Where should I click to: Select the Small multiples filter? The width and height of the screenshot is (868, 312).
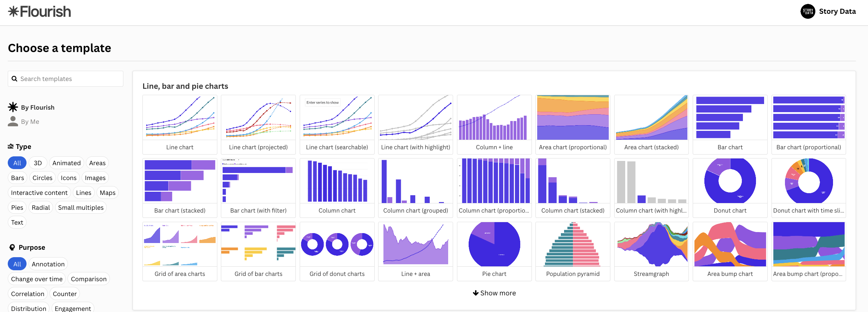(x=81, y=208)
